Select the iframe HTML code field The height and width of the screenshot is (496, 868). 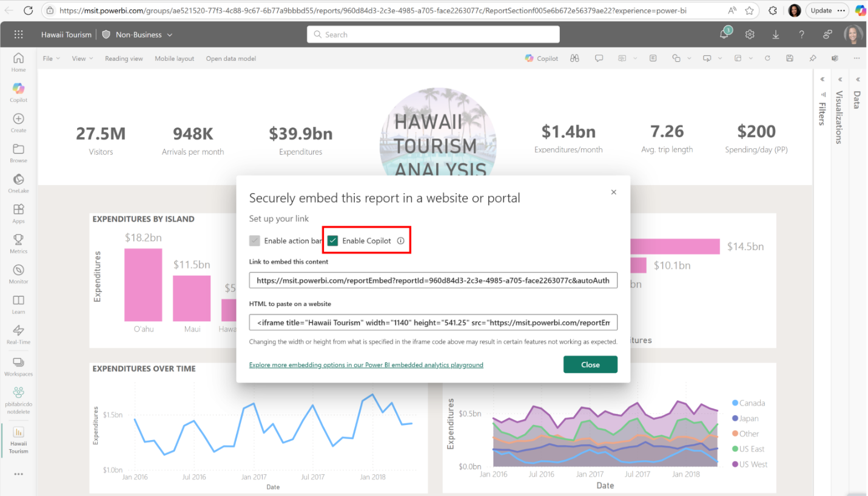click(x=433, y=322)
